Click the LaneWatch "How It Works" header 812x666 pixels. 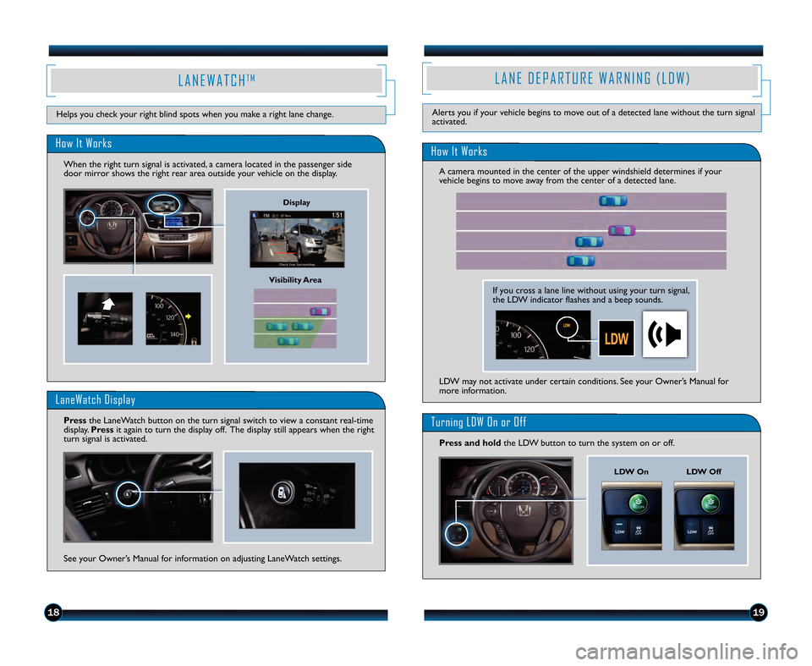click(83, 144)
